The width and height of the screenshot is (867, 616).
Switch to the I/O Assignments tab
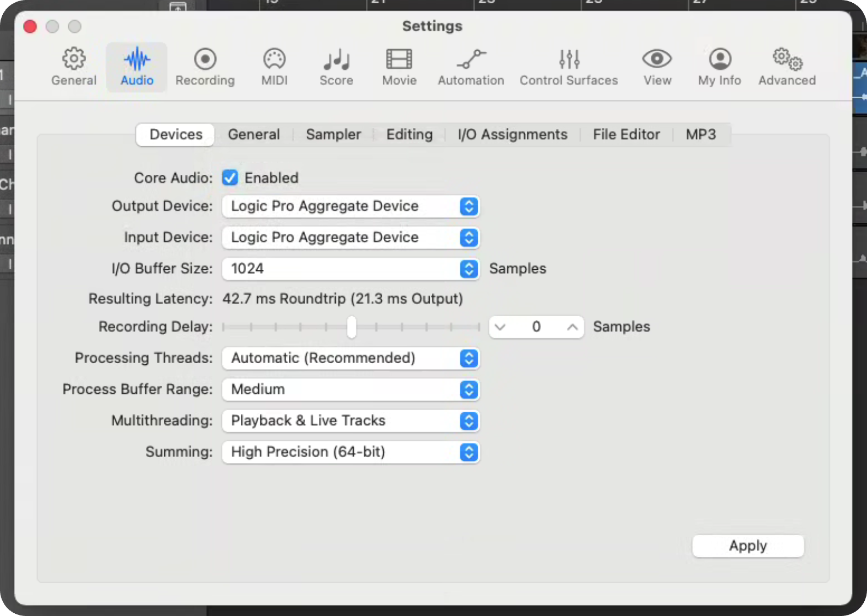coord(513,134)
